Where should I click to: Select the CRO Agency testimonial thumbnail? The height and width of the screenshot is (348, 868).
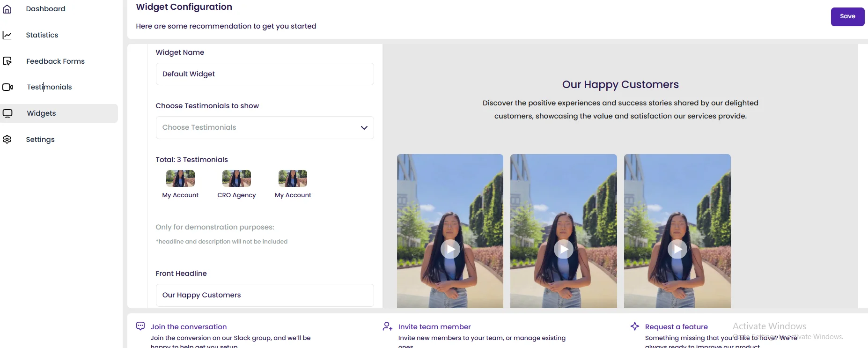(x=236, y=178)
